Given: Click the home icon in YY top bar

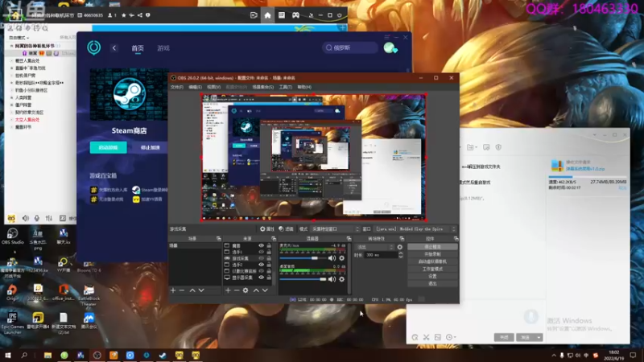Looking at the screenshot, I should pyautogui.click(x=267, y=15).
